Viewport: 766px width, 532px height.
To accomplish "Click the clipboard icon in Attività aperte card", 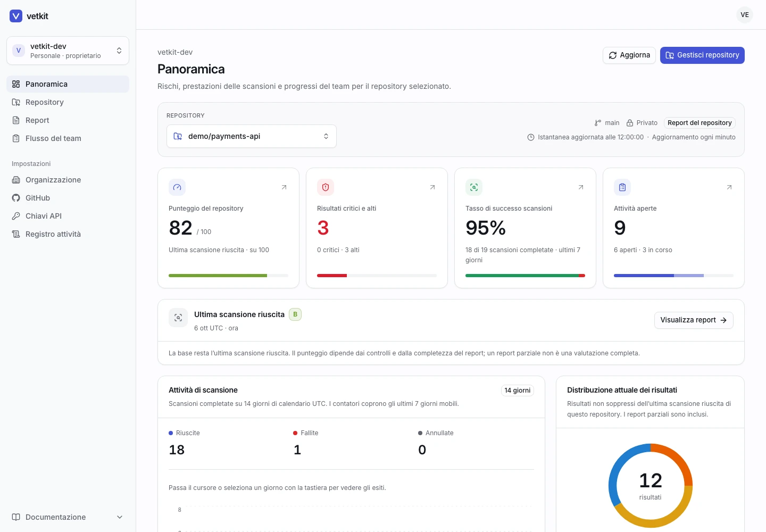I will click(622, 187).
